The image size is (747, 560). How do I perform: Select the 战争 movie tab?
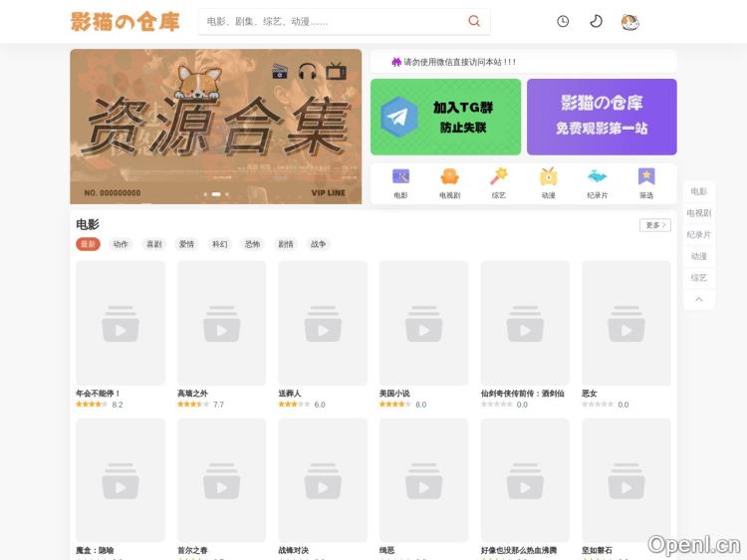[x=319, y=244]
